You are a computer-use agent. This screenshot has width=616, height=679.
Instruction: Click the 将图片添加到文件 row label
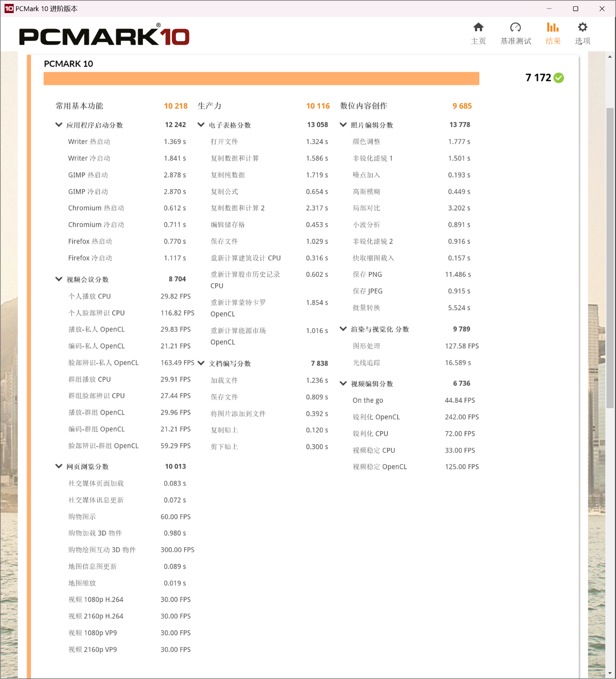tap(238, 413)
